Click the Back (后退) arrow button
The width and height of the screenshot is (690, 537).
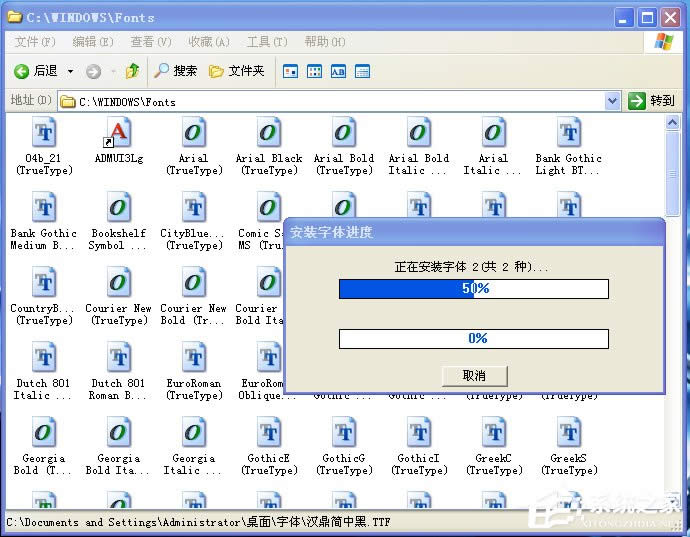tap(35, 71)
